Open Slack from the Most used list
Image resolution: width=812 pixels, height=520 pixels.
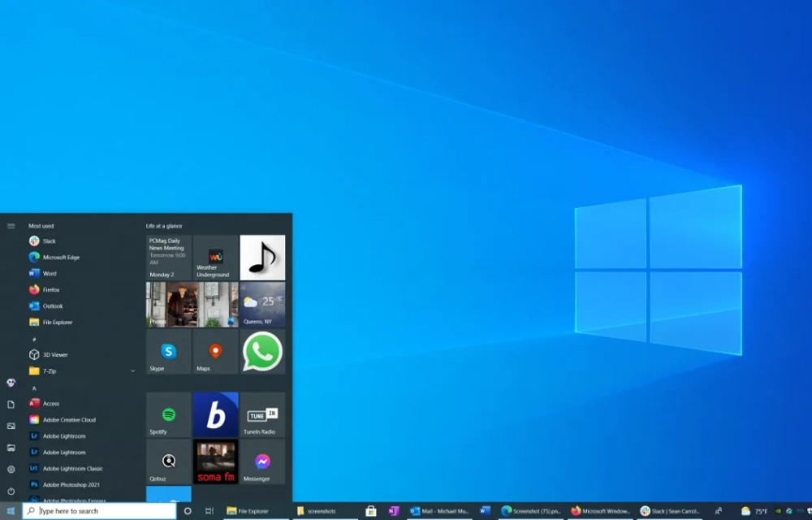point(49,241)
